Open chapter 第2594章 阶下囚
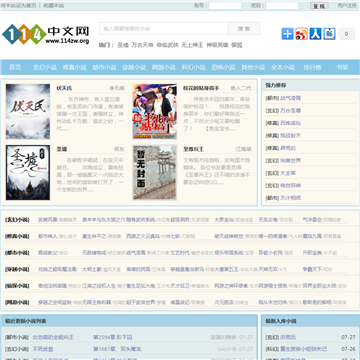The height and width of the screenshot is (360, 360). pos(113,337)
